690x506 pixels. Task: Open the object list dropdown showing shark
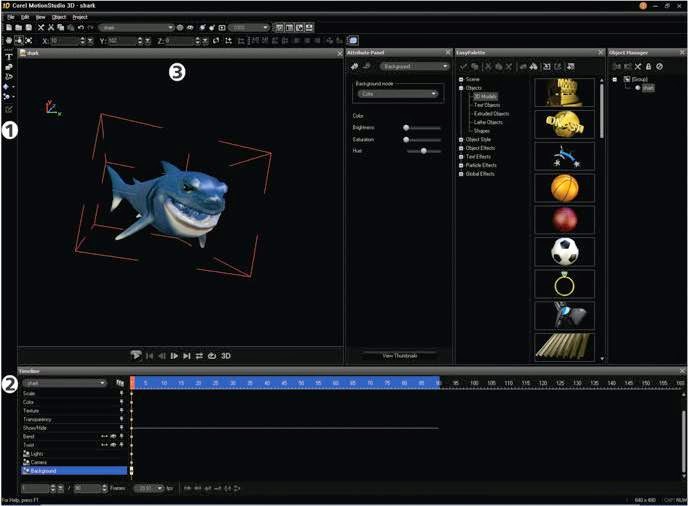click(136, 27)
